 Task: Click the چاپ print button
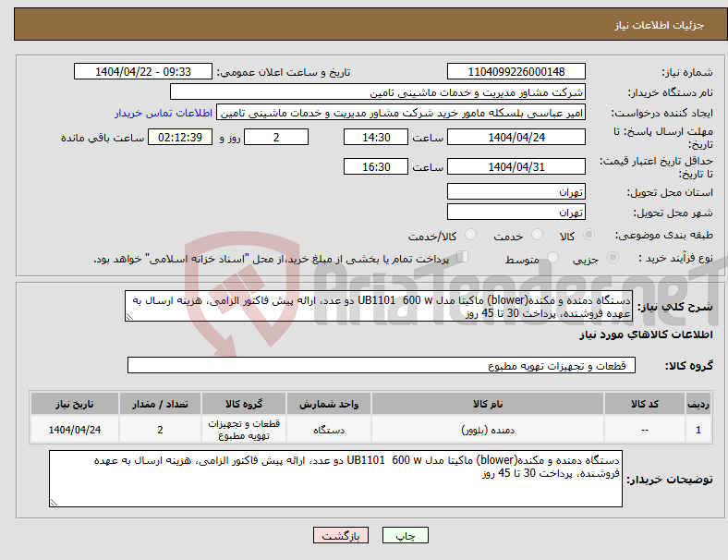pos(405,535)
